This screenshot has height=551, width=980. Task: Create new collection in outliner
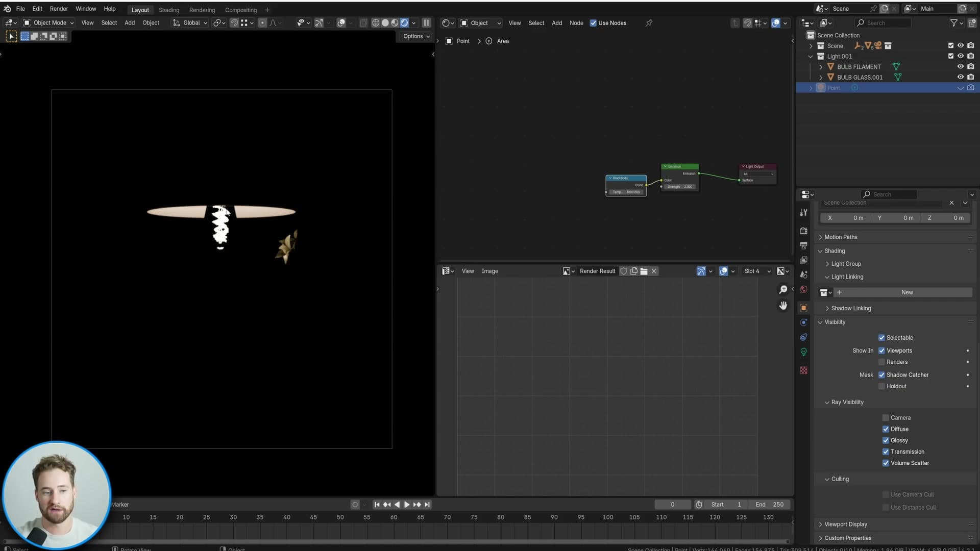pyautogui.click(x=971, y=23)
